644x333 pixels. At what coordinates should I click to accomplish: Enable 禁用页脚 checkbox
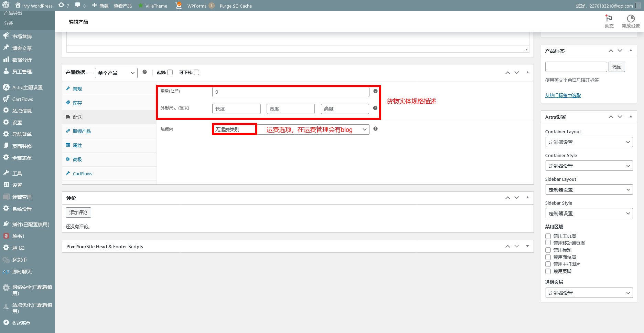(548, 271)
